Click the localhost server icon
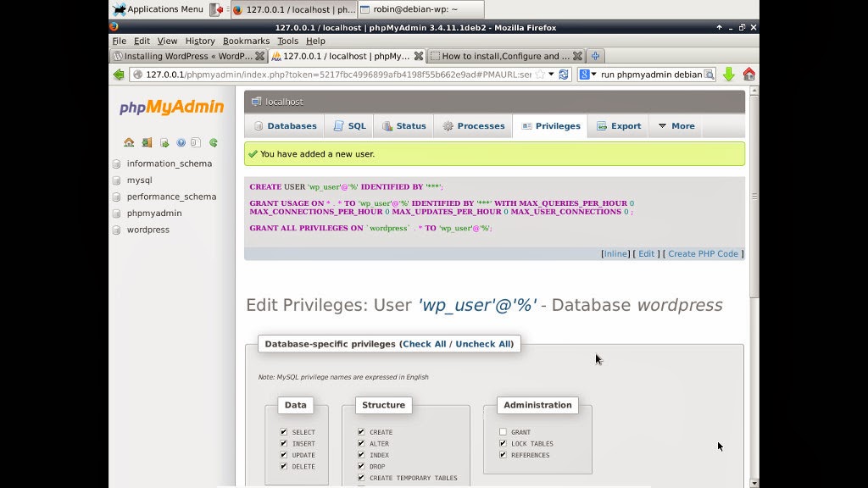Screen dimensions: 868x488 256,102
